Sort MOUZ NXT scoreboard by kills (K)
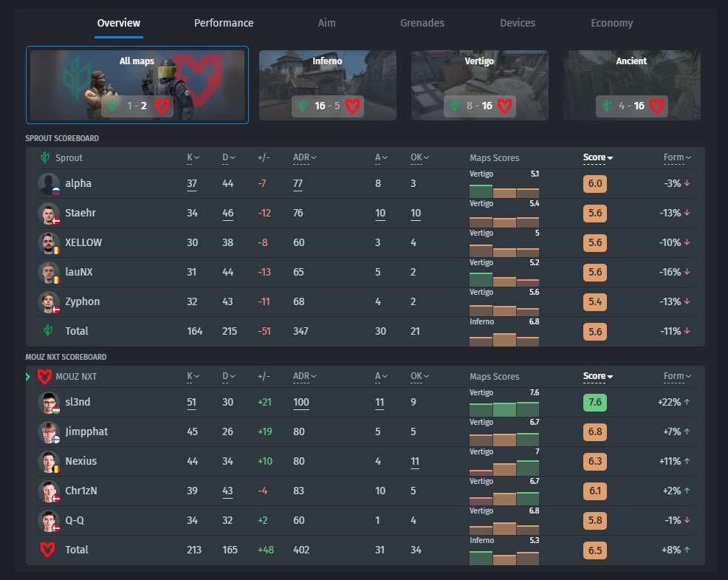 pyautogui.click(x=193, y=376)
